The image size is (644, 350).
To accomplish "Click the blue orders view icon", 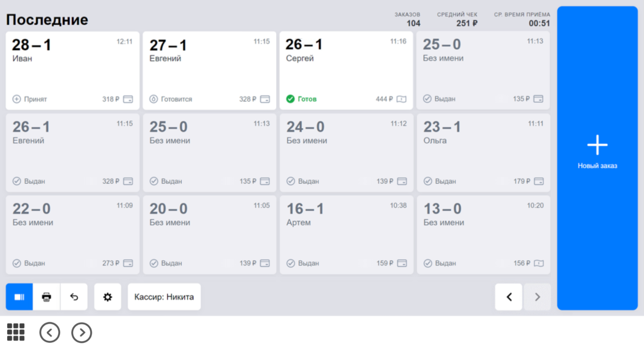I will click(19, 297).
